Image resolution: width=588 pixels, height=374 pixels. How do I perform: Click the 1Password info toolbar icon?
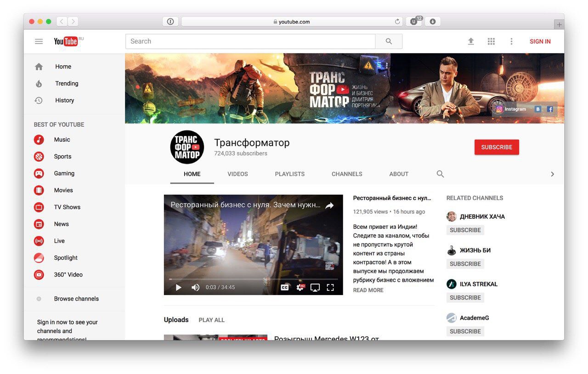(170, 22)
